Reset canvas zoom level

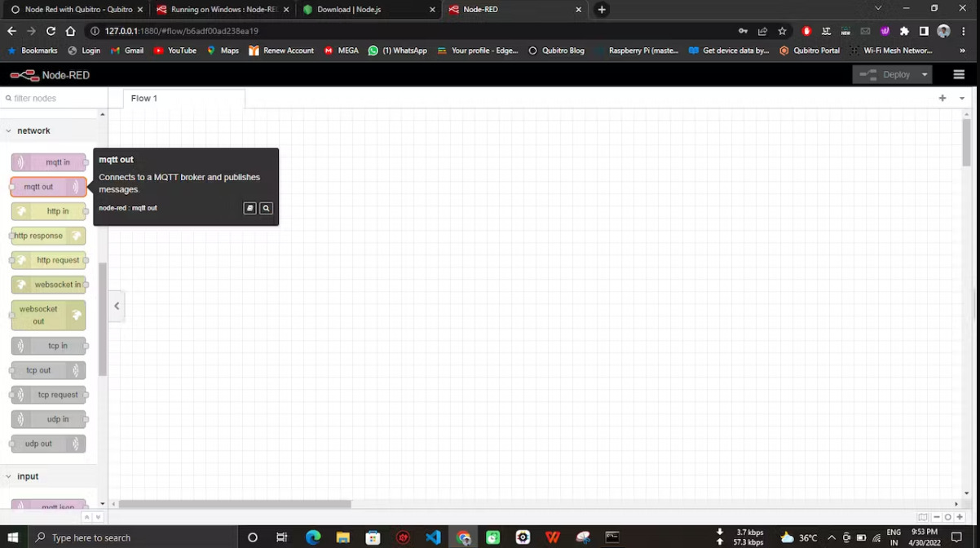coord(948,517)
